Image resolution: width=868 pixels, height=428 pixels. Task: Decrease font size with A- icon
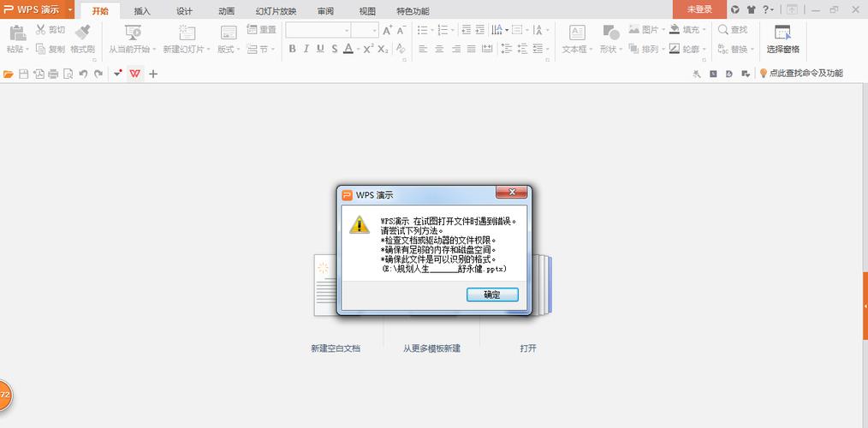401,29
